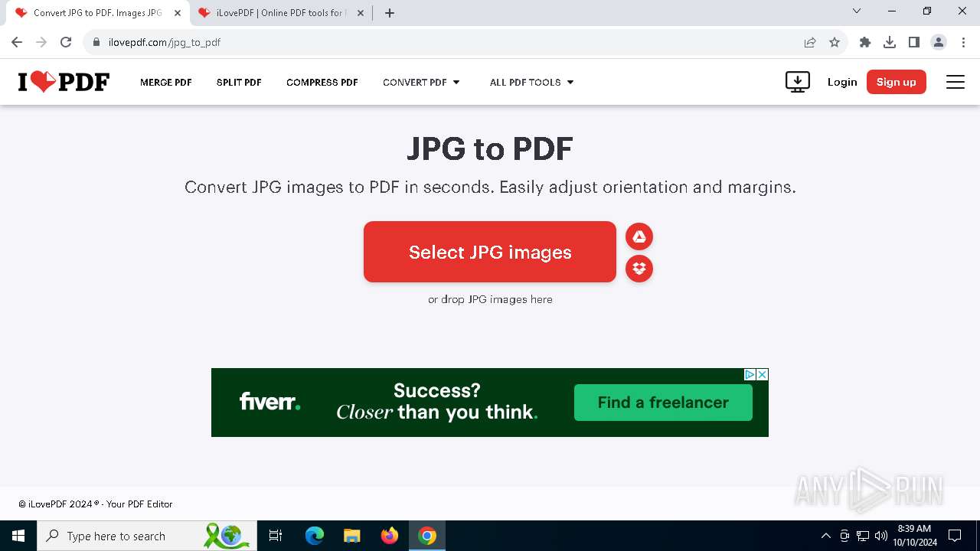The width and height of the screenshot is (980, 551).
Task: Click network icon in system tray
Action: click(863, 536)
